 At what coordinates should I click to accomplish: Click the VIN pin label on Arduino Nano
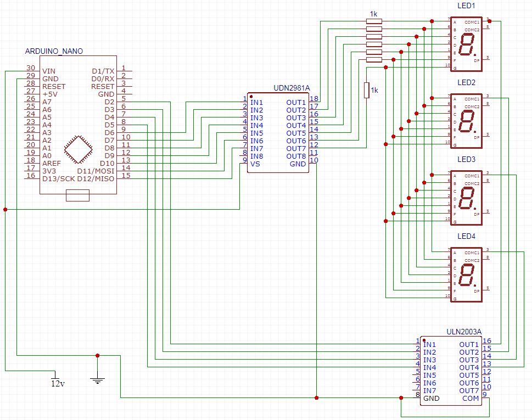tap(49, 71)
